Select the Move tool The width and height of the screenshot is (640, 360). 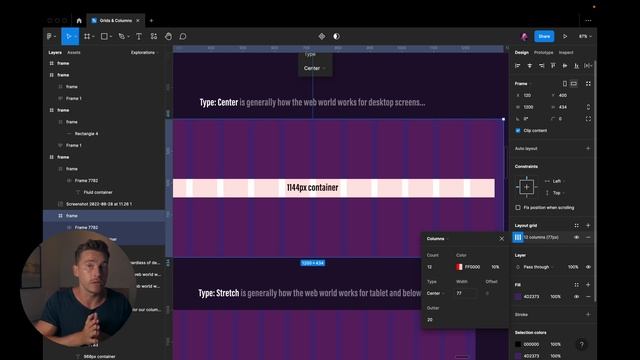68,36
